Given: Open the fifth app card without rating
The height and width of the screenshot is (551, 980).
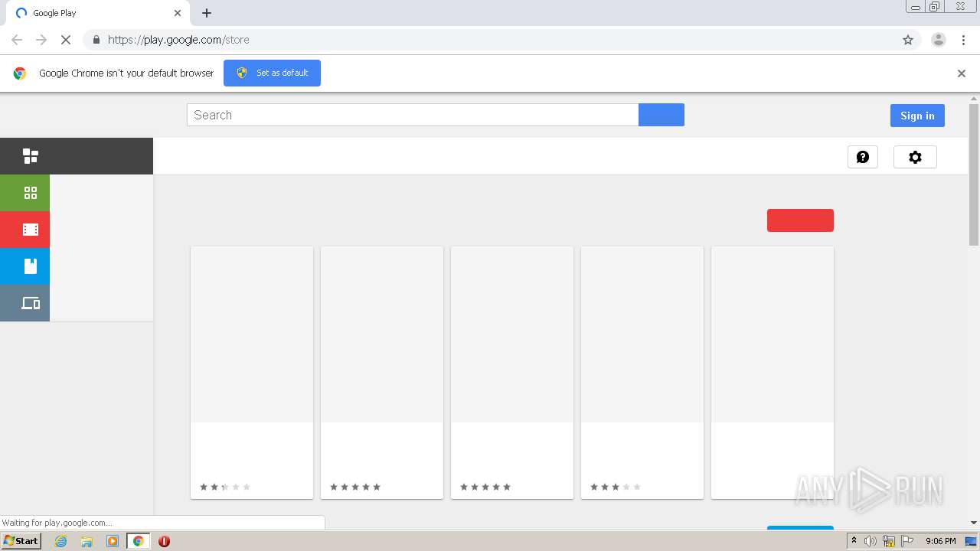Looking at the screenshot, I should [773, 373].
